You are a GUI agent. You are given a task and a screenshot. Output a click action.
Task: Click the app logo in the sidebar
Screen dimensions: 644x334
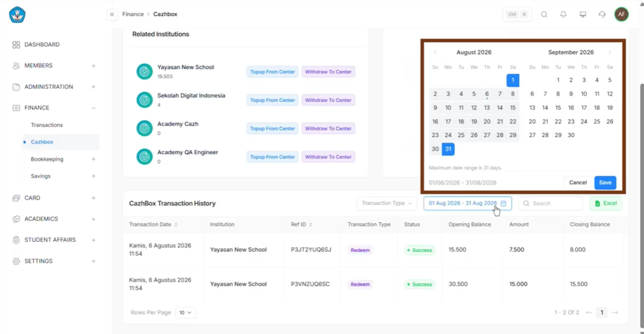(x=17, y=14)
